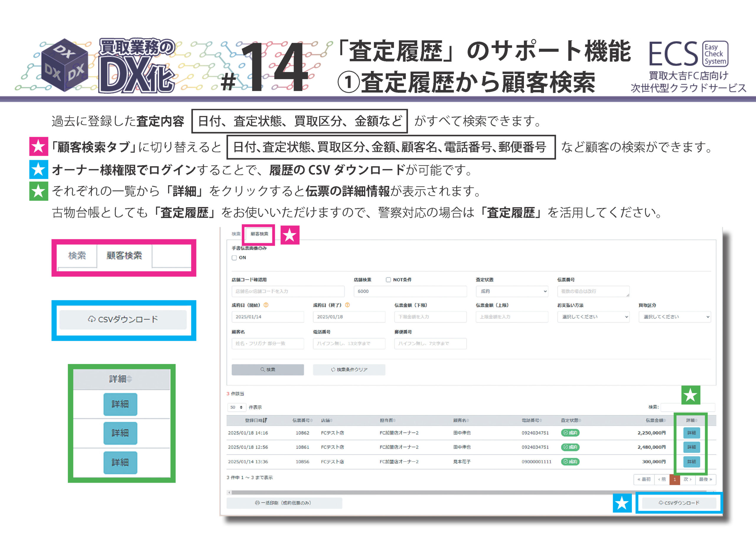This screenshot has width=756, height=535.
Task: Click sort icon on 登録日時 column
Action: click(265, 420)
